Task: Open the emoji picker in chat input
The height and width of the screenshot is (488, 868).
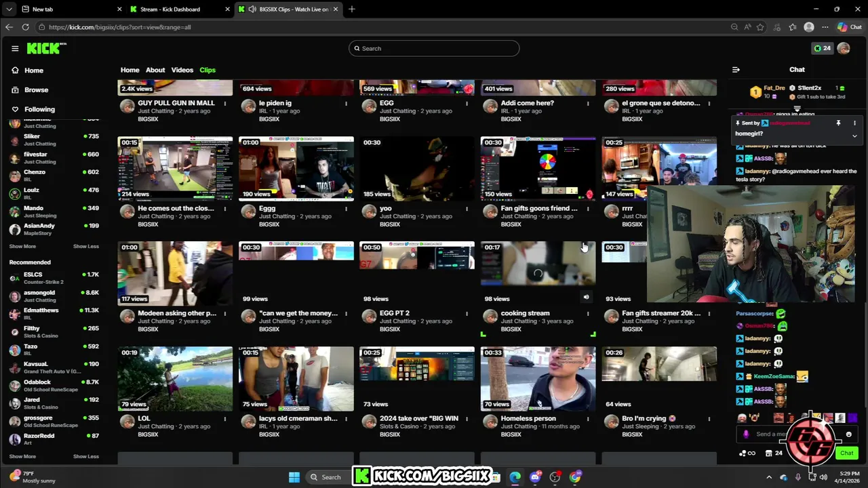Action: point(848,434)
